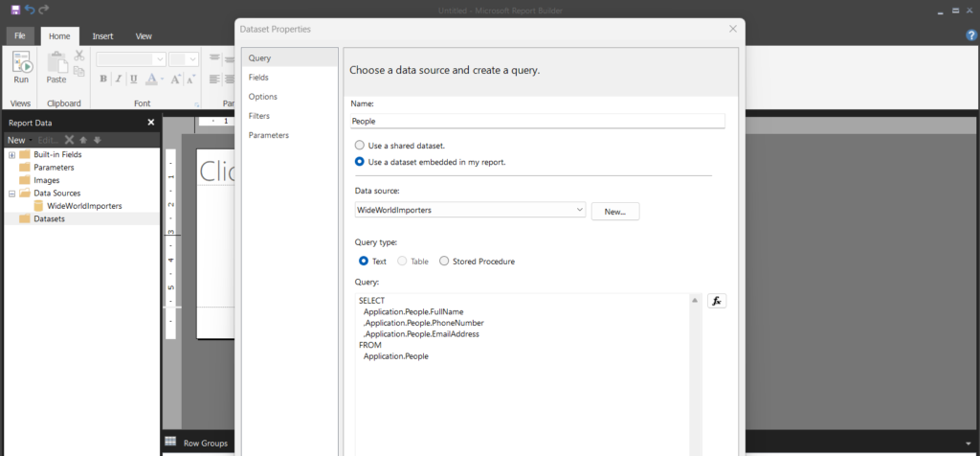Screen dimensions: 980x456
Task: Select the Data Sources folder
Action: point(50,194)
